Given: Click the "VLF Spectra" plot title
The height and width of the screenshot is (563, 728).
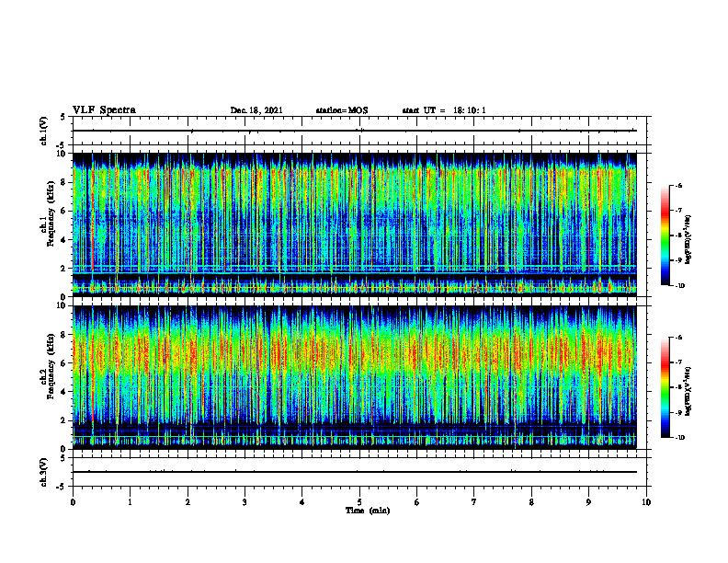Looking at the screenshot, I should click(x=104, y=110).
